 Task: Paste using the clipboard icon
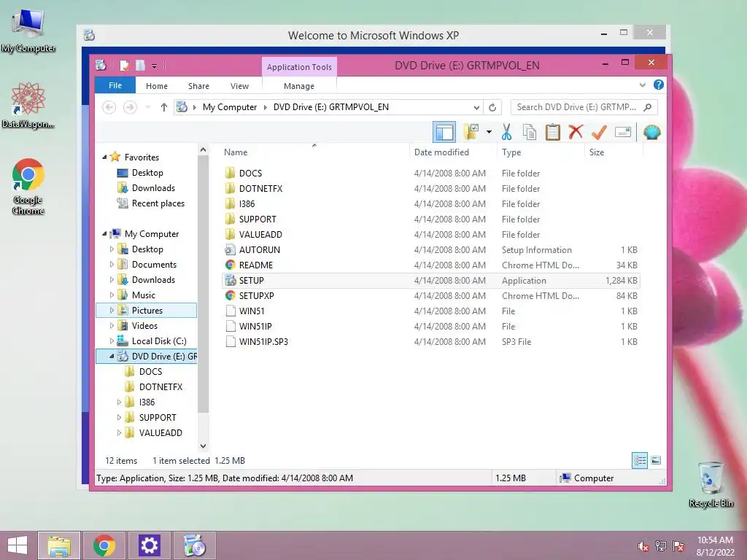click(553, 132)
